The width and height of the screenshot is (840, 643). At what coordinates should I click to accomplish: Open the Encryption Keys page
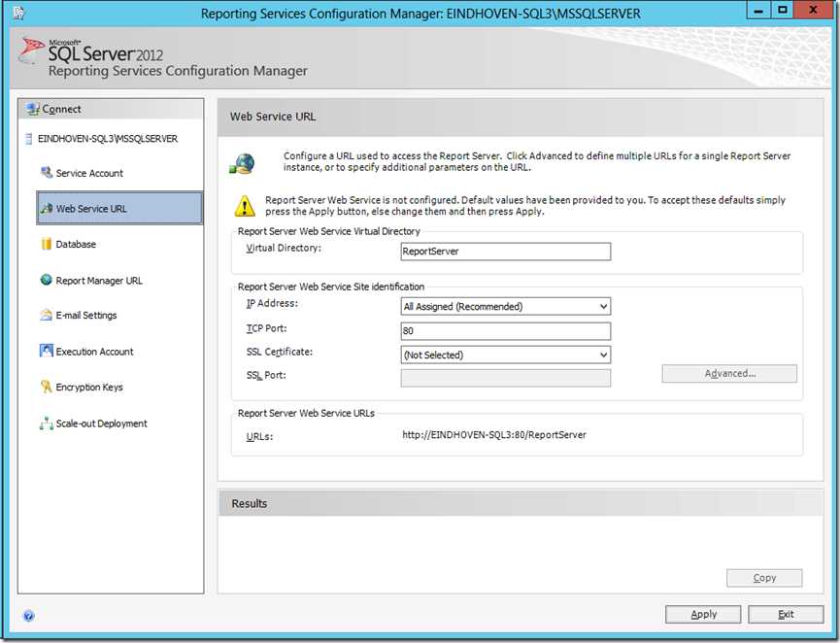(89, 387)
